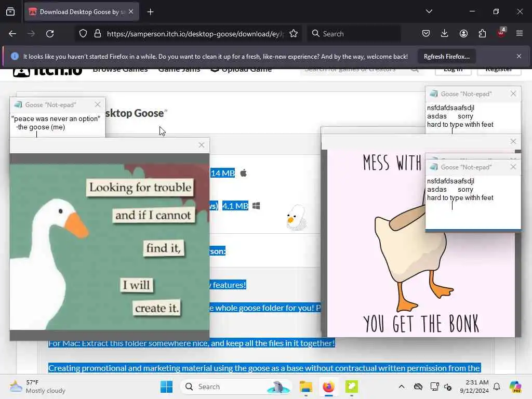Viewport: 532px width, 399px height.
Task: Click the desktop goose character
Action: [x=296, y=217]
